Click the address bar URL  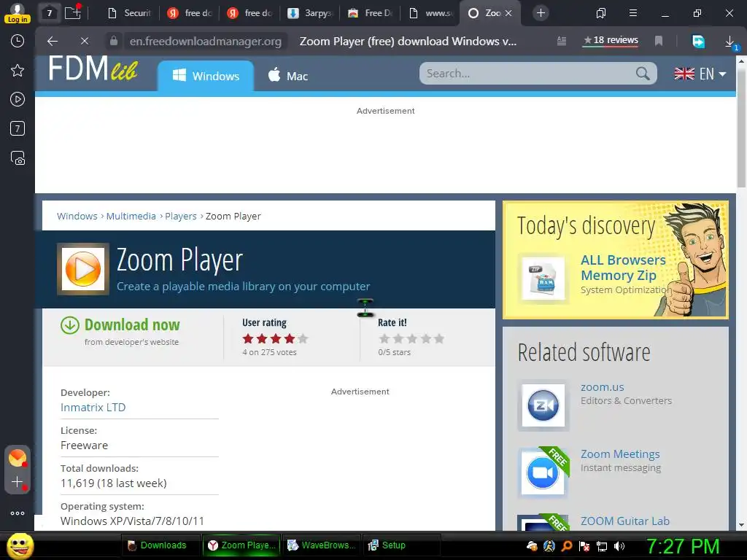[x=205, y=42]
